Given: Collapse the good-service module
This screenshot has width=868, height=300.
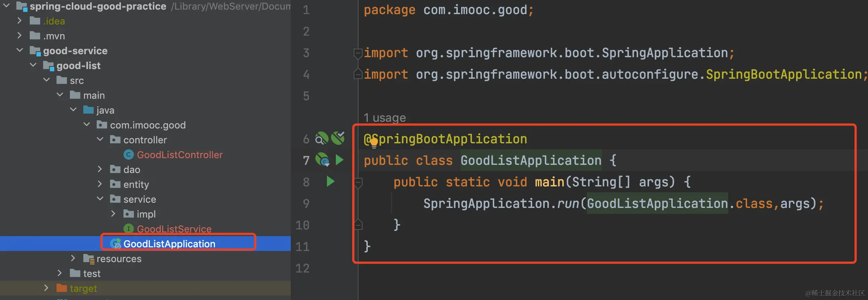Looking at the screenshot, I should [20, 50].
